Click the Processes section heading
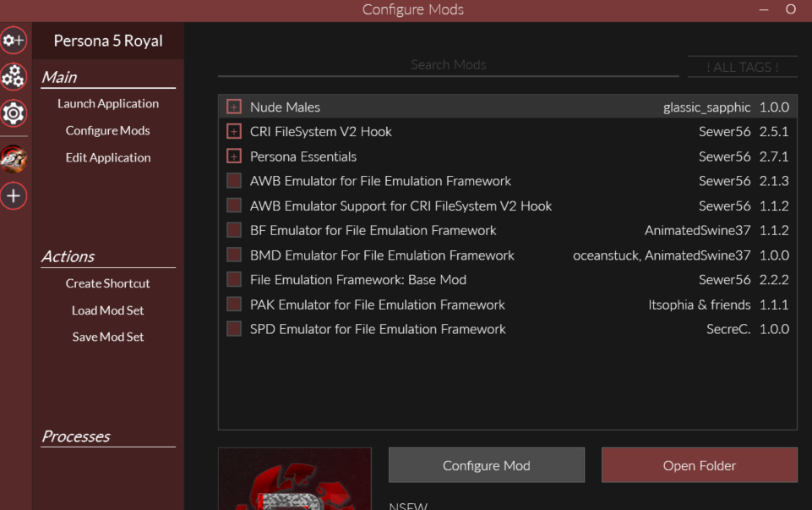The height and width of the screenshot is (510, 812). tap(75, 436)
